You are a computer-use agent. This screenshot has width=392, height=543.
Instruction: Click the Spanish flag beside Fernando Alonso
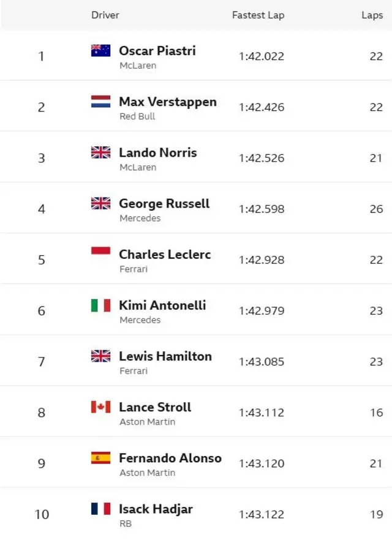click(x=100, y=458)
